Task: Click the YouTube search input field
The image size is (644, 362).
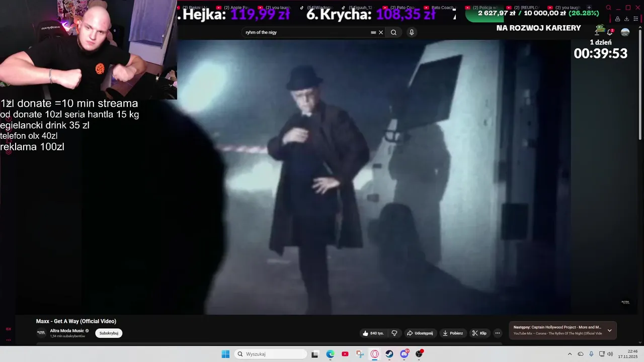Action: tap(307, 32)
